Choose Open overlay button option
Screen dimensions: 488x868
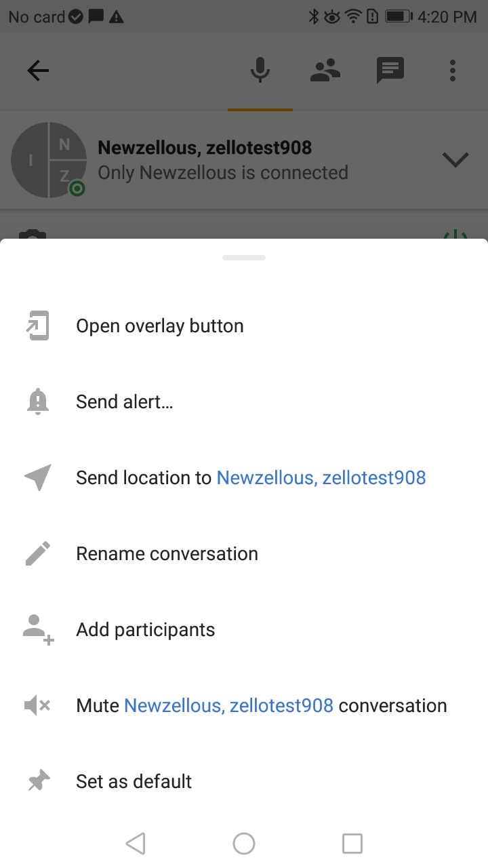pos(244,326)
